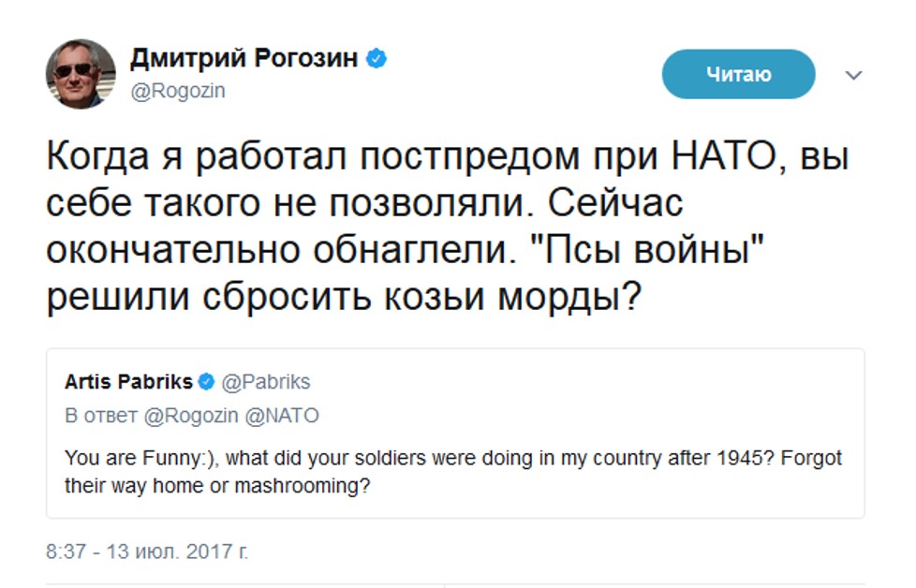Image resolution: width=916 pixels, height=588 pixels.
Task: Open the Дмитрий Рогозин display name link
Action: coord(244,59)
